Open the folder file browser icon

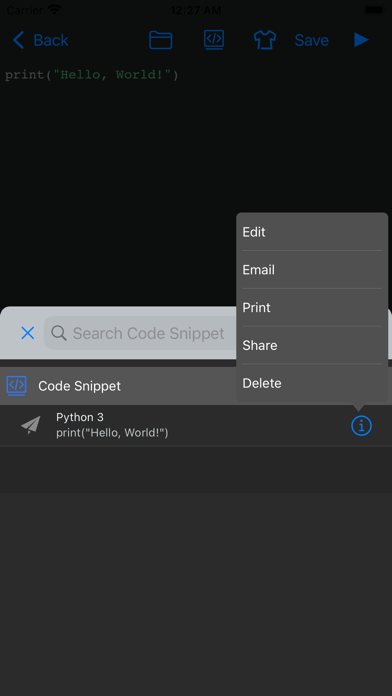[160, 40]
